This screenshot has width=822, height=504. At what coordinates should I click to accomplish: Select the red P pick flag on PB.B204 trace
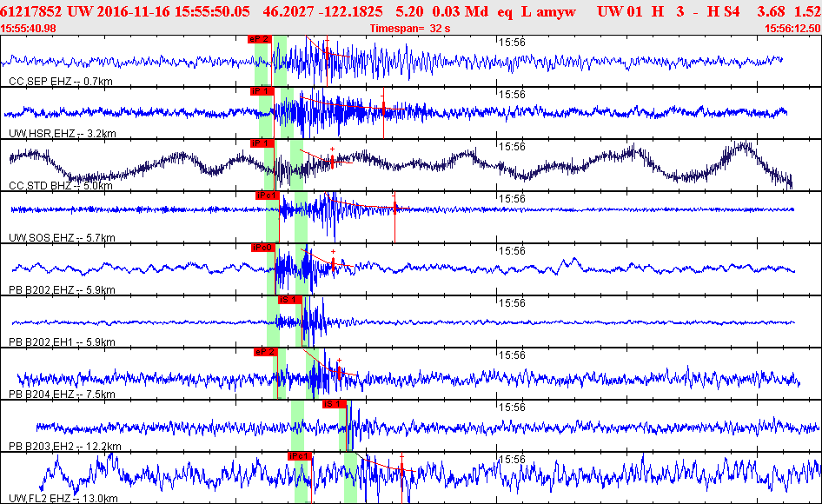tap(265, 352)
